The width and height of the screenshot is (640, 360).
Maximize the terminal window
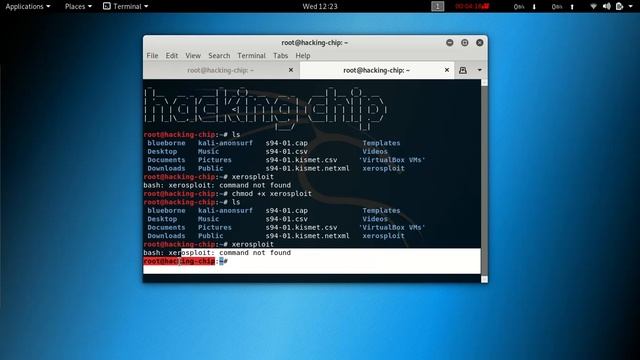(464, 42)
